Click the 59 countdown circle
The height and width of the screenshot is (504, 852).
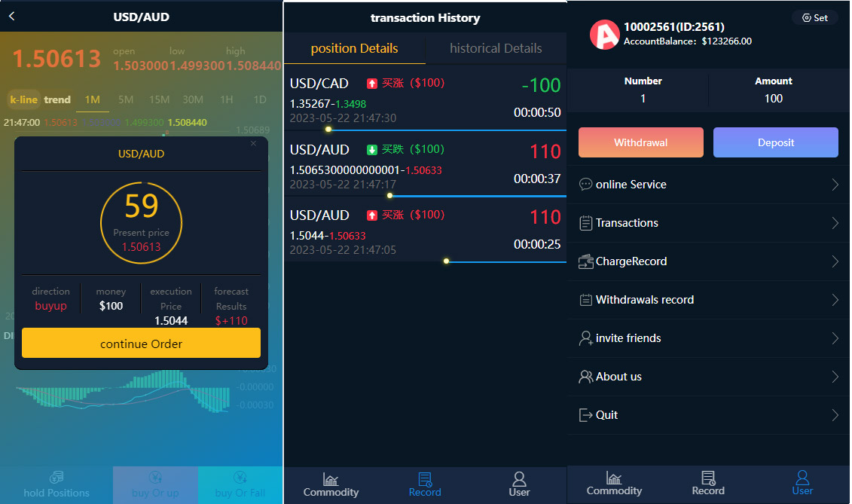pyautogui.click(x=142, y=223)
